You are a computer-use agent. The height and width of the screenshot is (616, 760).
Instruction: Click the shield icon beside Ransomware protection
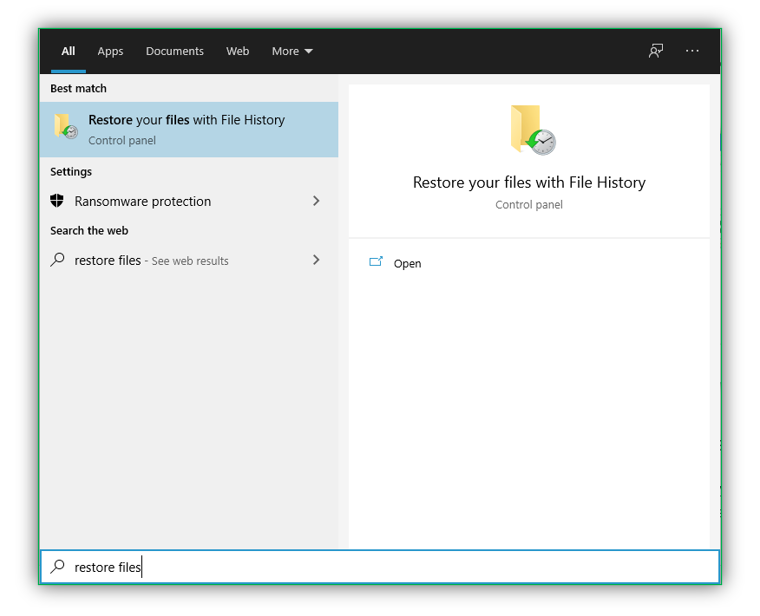57,201
